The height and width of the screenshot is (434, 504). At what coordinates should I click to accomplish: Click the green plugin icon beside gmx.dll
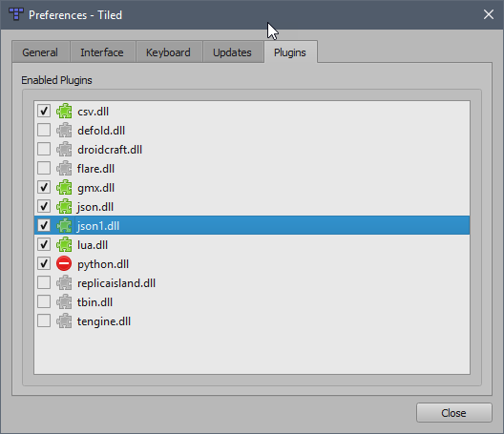[64, 187]
